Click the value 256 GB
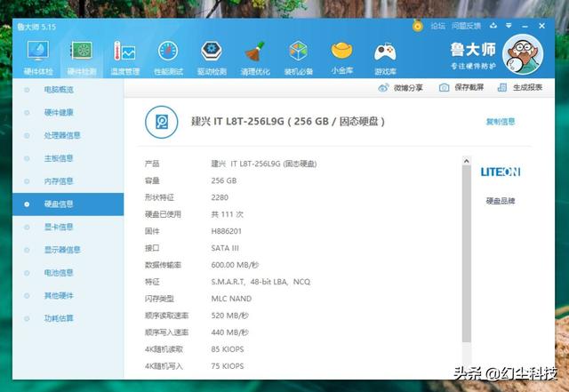Viewport: 569px width, 392px height. 223,180
